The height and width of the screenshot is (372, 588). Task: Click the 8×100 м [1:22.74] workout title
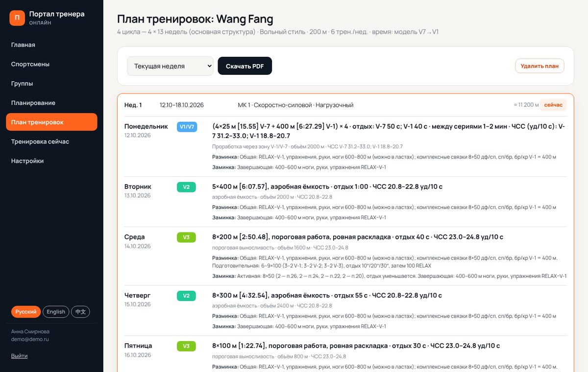(356, 346)
